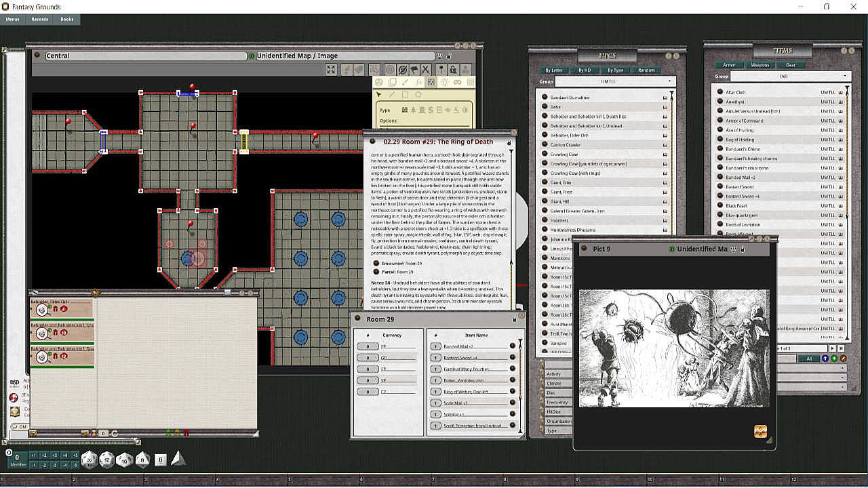Show Gear items category
Viewport: 868px width, 488px height.
[x=791, y=65]
